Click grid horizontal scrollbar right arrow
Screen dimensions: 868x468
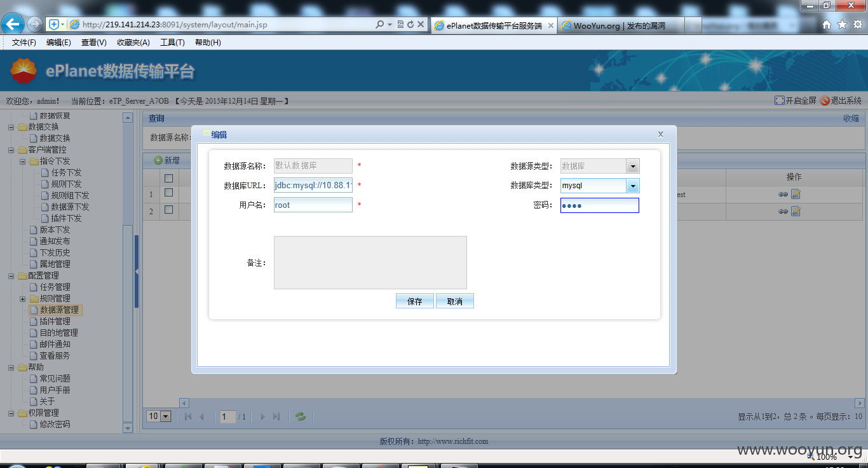(860, 403)
